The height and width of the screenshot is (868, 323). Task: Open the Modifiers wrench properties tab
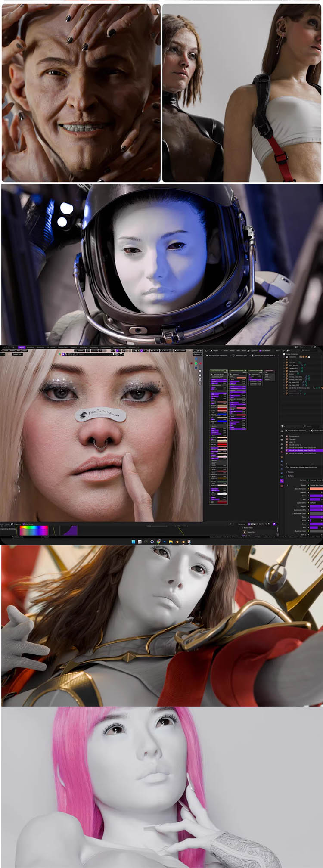click(282, 461)
